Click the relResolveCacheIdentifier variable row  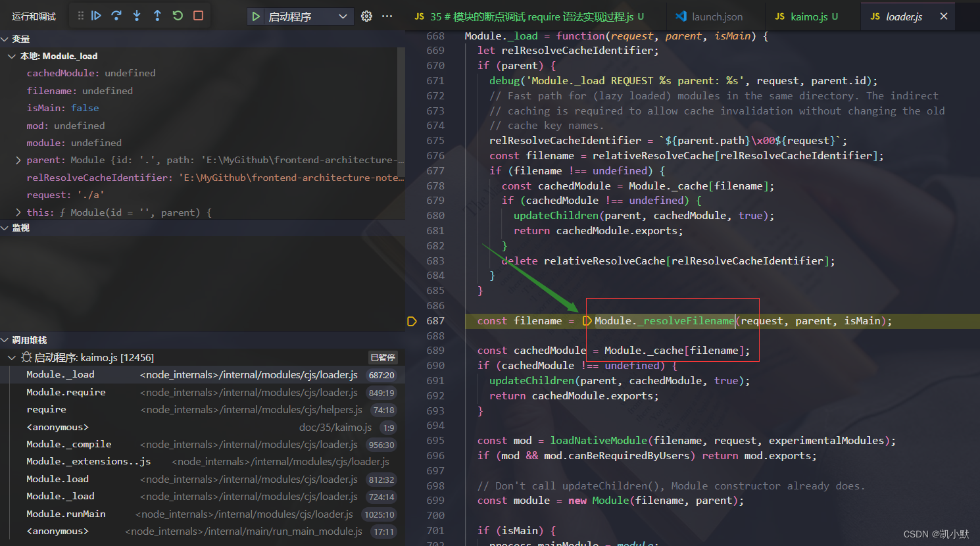point(199,178)
